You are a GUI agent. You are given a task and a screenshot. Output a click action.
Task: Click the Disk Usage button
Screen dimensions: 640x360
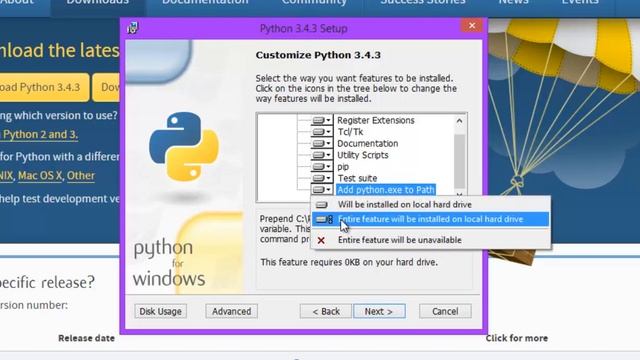(x=160, y=311)
